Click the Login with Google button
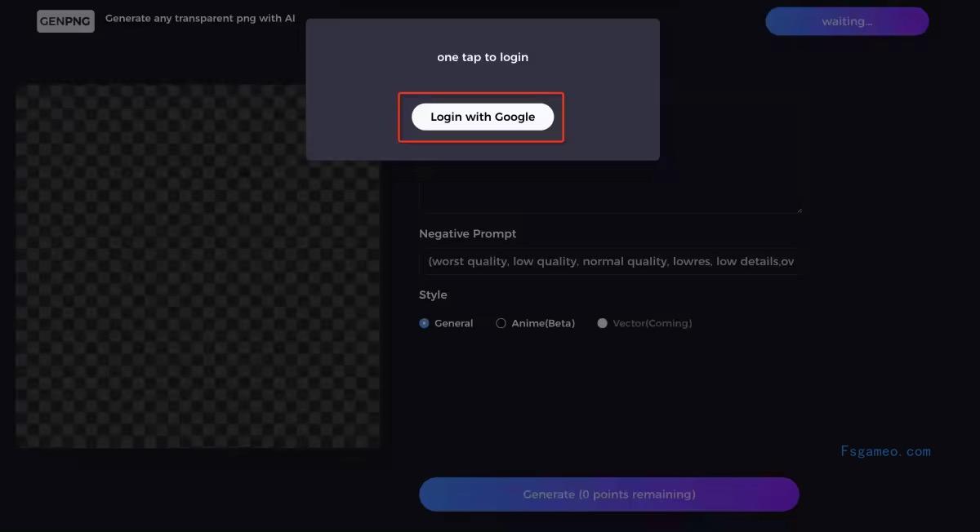 click(483, 117)
